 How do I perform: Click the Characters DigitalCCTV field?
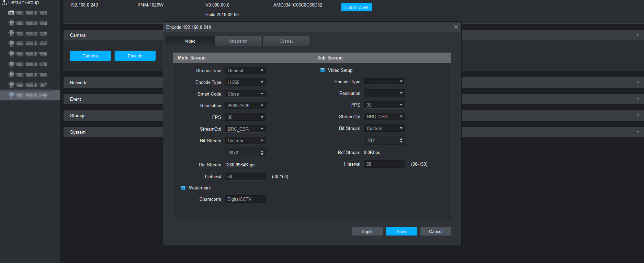[245, 199]
